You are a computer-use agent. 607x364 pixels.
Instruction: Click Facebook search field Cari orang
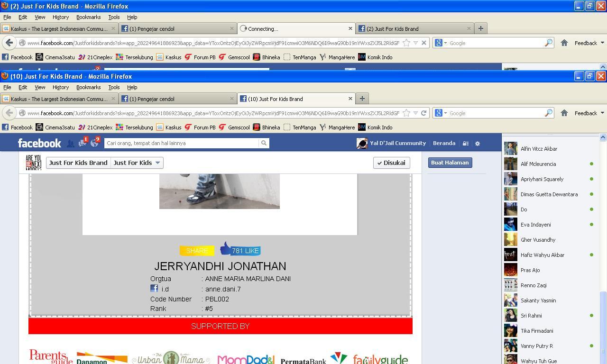182,143
